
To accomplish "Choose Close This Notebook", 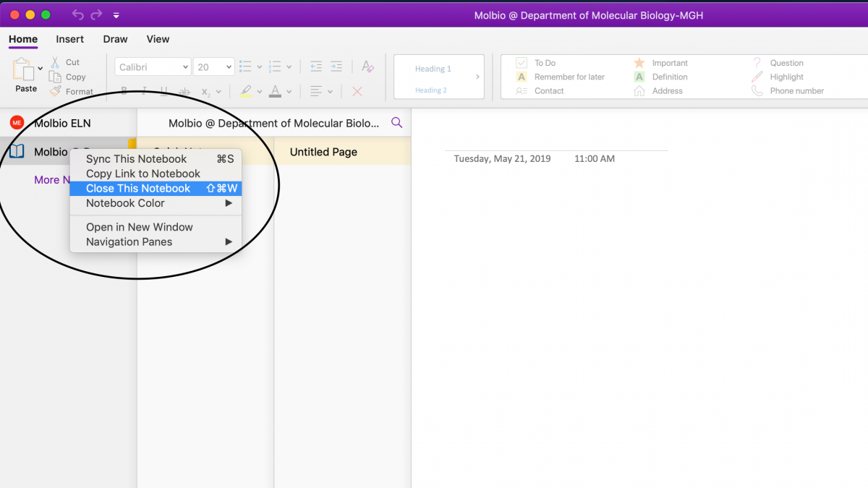I will point(156,189).
